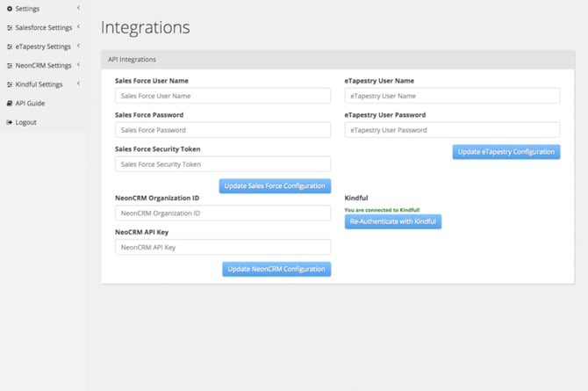Click Re-Authenticate with Kindful button

[393, 221]
